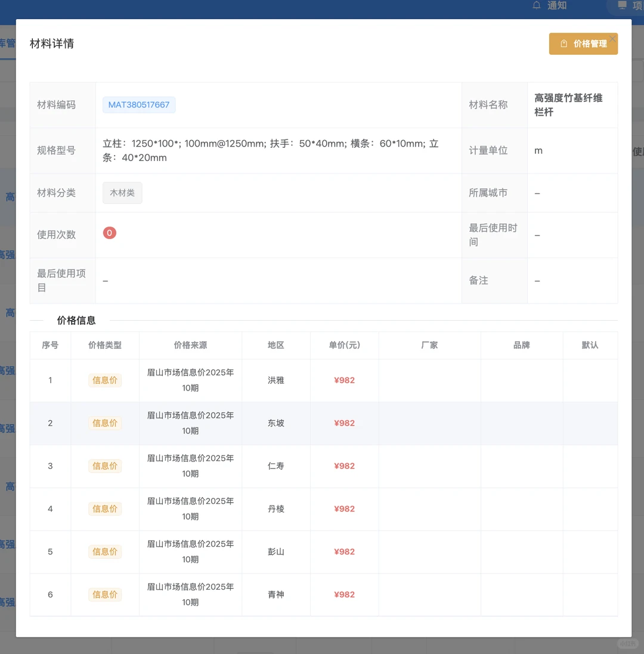The height and width of the screenshot is (654, 644).
Task: Click the 地区 column header
Action: point(275,345)
